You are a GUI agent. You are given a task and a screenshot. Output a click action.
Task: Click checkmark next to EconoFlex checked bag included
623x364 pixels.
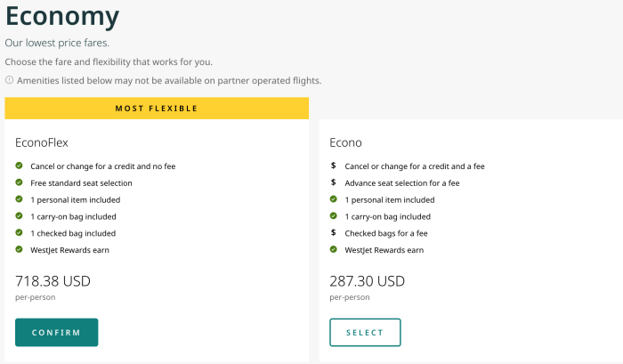click(x=20, y=233)
